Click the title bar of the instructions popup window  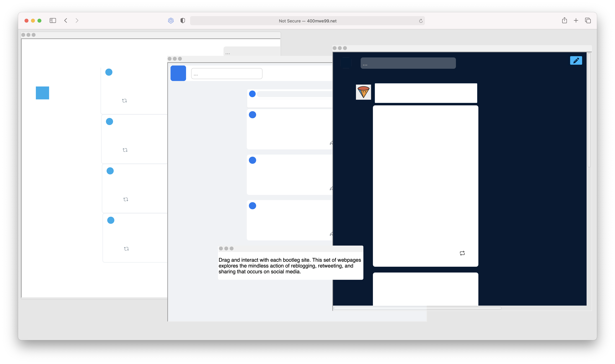pyautogui.click(x=290, y=248)
